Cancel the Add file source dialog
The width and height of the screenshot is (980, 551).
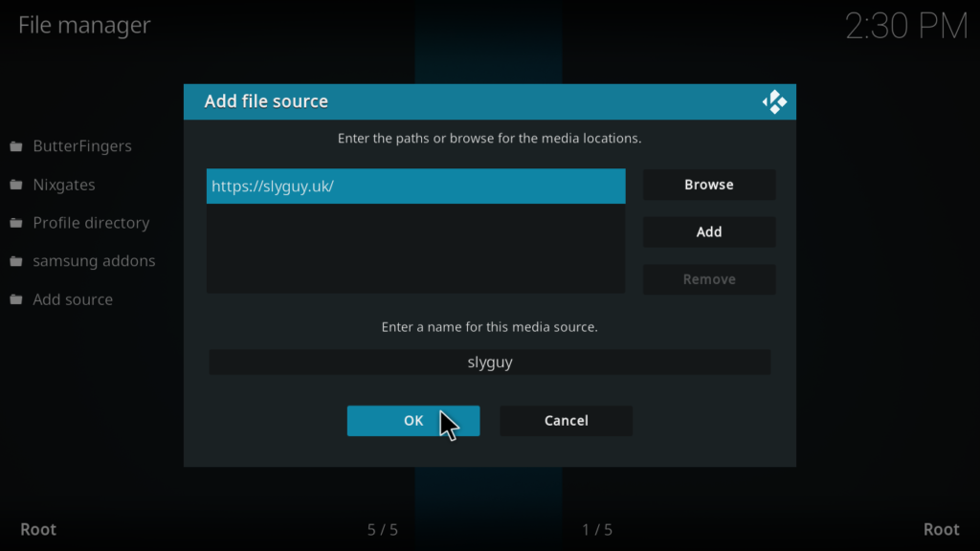point(566,421)
